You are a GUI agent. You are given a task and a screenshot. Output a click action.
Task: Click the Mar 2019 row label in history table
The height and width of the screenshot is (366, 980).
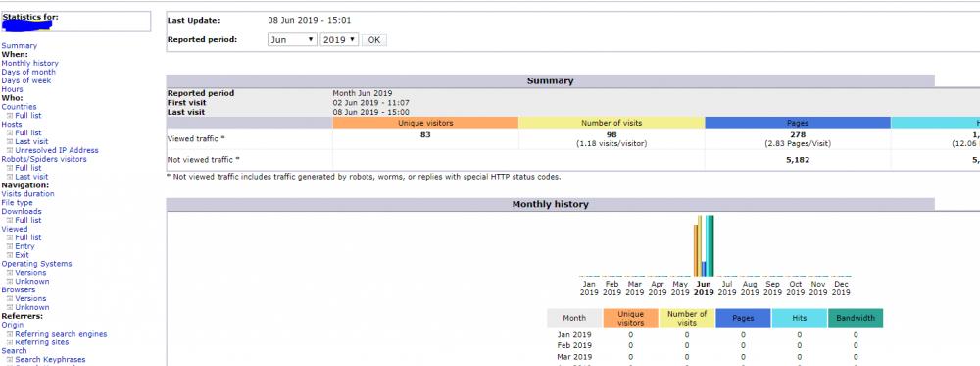574,357
